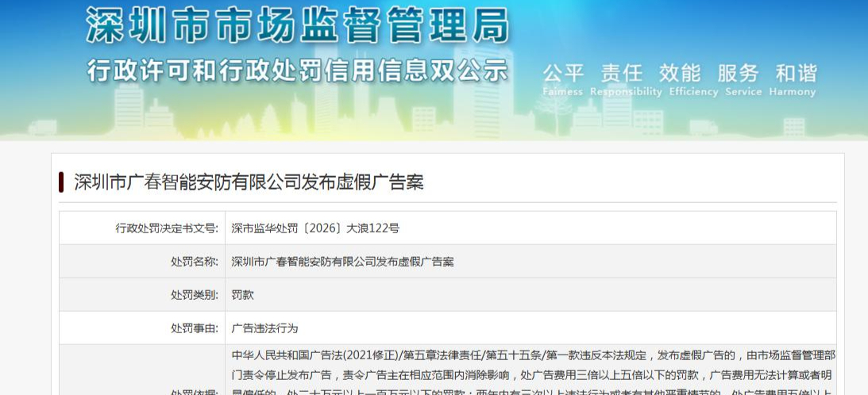The image size is (868, 395).
Task: Click the 处罚名称 value cell text
Action: click(342, 262)
